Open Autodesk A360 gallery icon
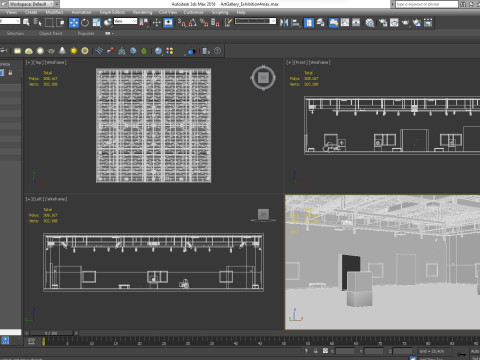Viewport: 480px width, 360px height. [428, 22]
